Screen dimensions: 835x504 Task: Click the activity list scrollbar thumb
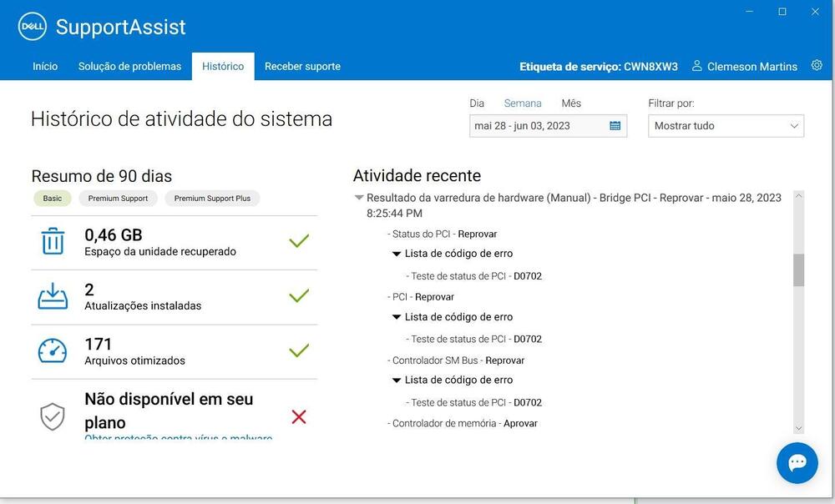click(798, 270)
